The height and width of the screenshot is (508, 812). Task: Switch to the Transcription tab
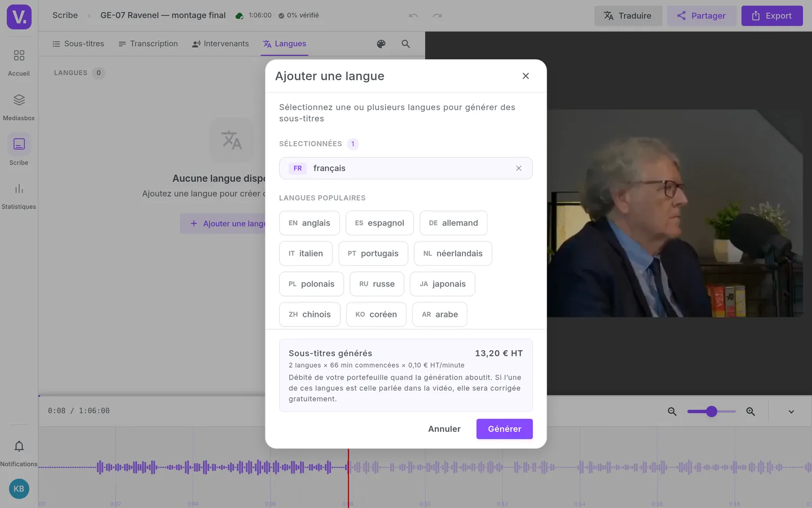point(148,44)
